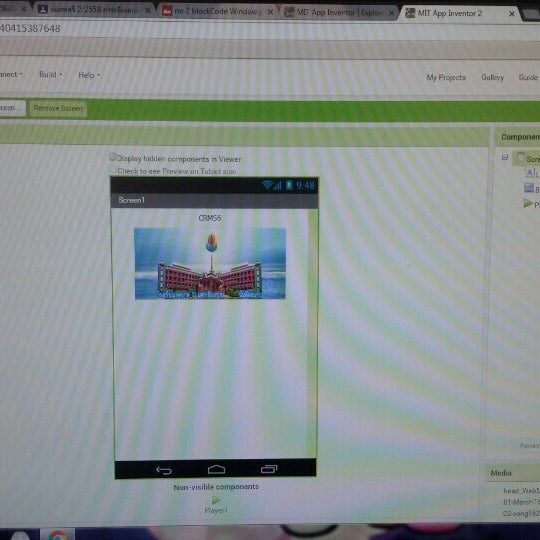Screen dimensions: 540x540
Task: Open the My Projects link
Action: (x=446, y=77)
